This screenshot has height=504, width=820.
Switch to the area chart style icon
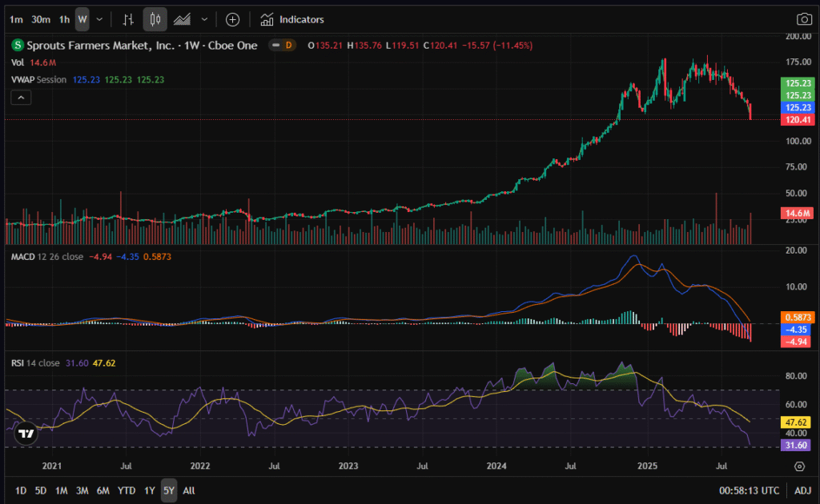[x=183, y=19]
